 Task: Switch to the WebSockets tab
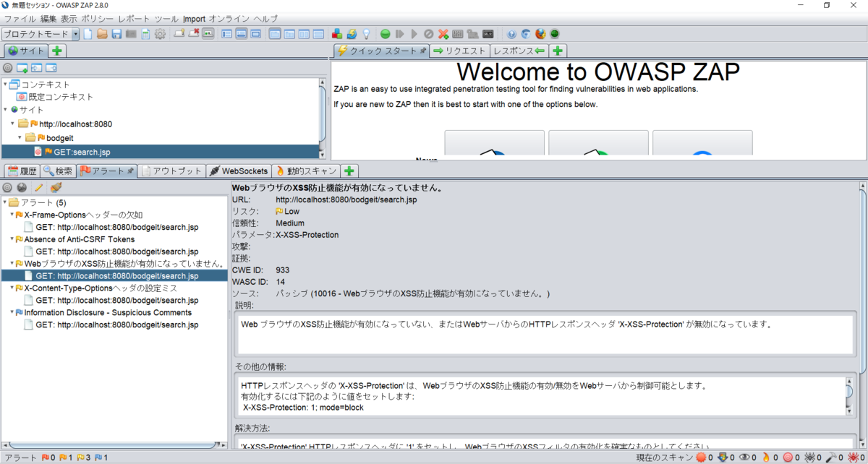coord(239,171)
